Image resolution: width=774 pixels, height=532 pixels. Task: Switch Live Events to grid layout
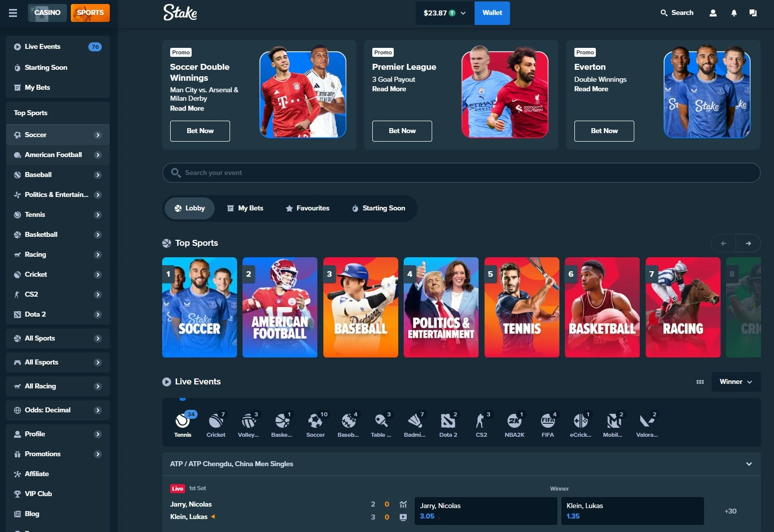click(x=700, y=382)
